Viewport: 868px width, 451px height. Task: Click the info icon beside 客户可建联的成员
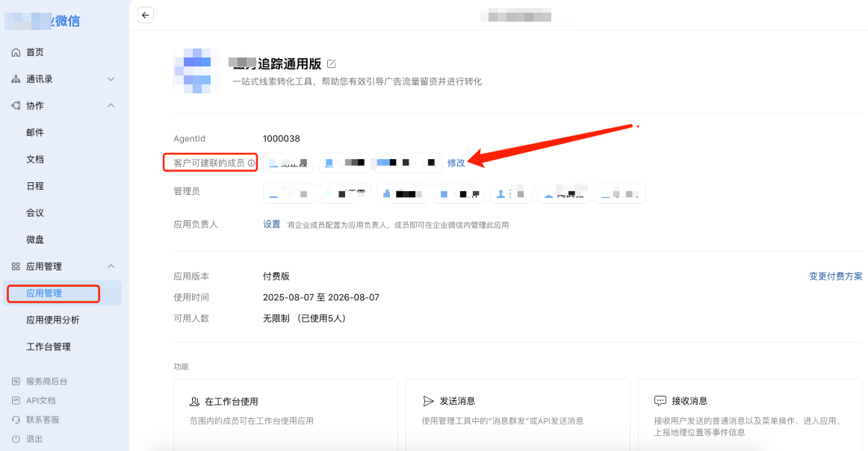coord(251,162)
